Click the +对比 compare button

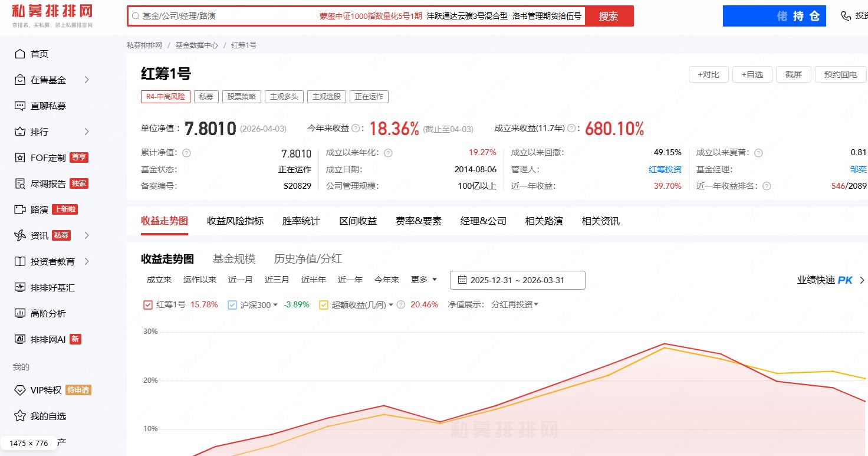pos(708,74)
